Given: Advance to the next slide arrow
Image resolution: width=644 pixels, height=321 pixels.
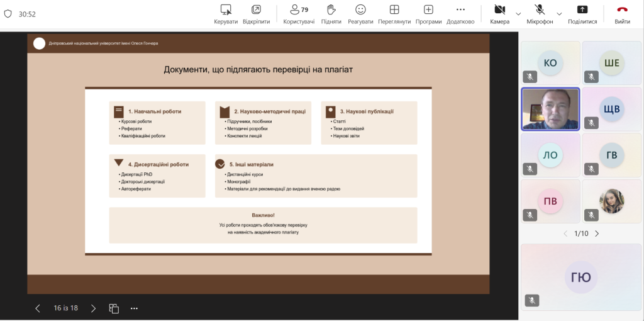Looking at the screenshot, I should point(93,308).
